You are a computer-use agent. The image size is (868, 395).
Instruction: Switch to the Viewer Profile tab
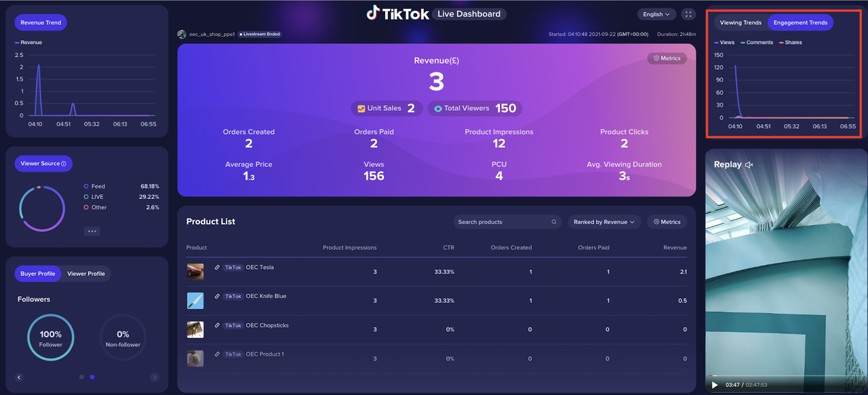pyautogui.click(x=86, y=274)
